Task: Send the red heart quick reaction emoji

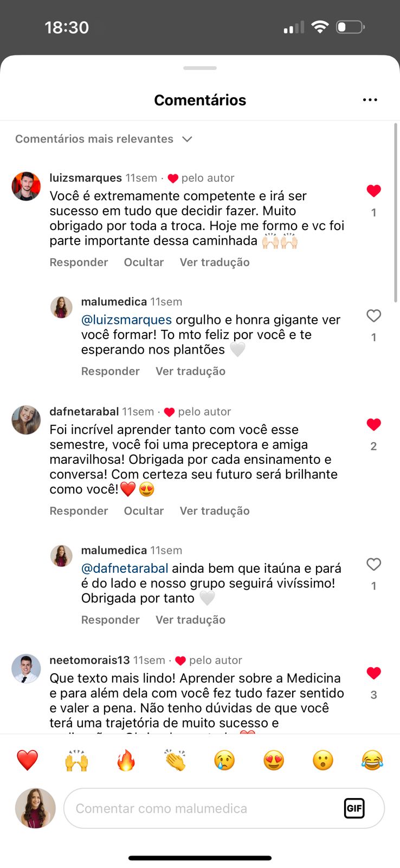Action: pos(27,760)
